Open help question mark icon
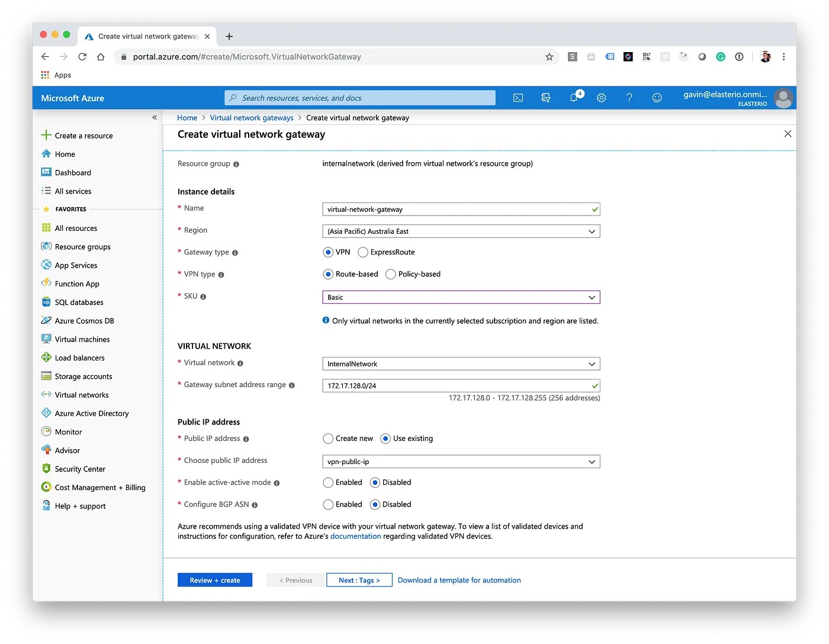Viewport: 829px width, 644px height. coord(629,98)
